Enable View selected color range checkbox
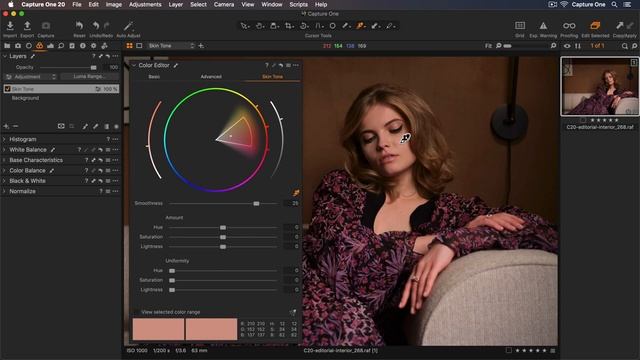The width and height of the screenshot is (640, 360). (x=136, y=312)
